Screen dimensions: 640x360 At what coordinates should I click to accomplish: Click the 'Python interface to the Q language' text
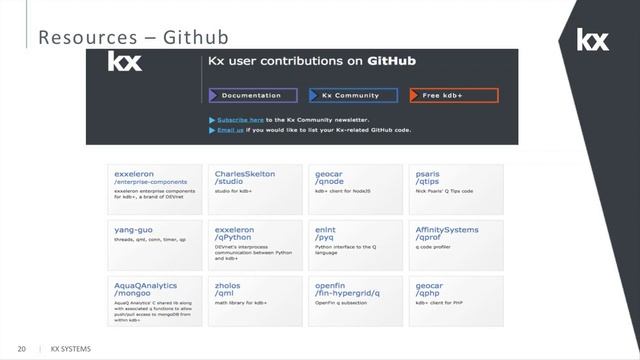pyautogui.click(x=345, y=250)
